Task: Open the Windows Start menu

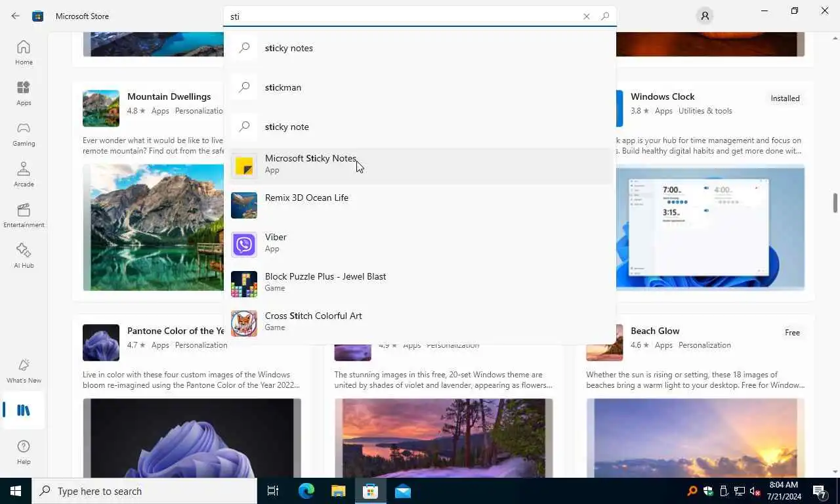Action: (x=16, y=491)
